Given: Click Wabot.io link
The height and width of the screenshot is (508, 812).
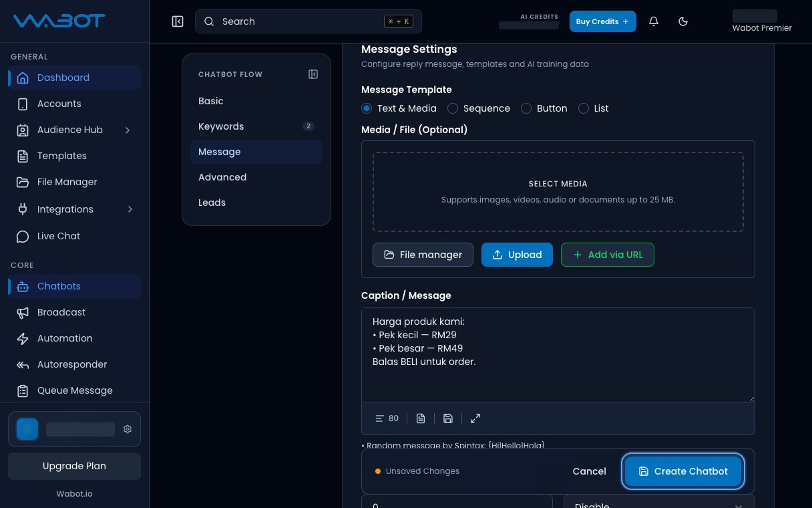Looking at the screenshot, I should click(x=74, y=494).
